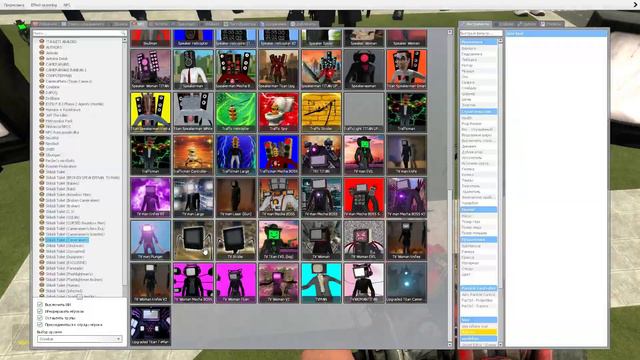Select the TV Woman V2 icon

(x=278, y=282)
